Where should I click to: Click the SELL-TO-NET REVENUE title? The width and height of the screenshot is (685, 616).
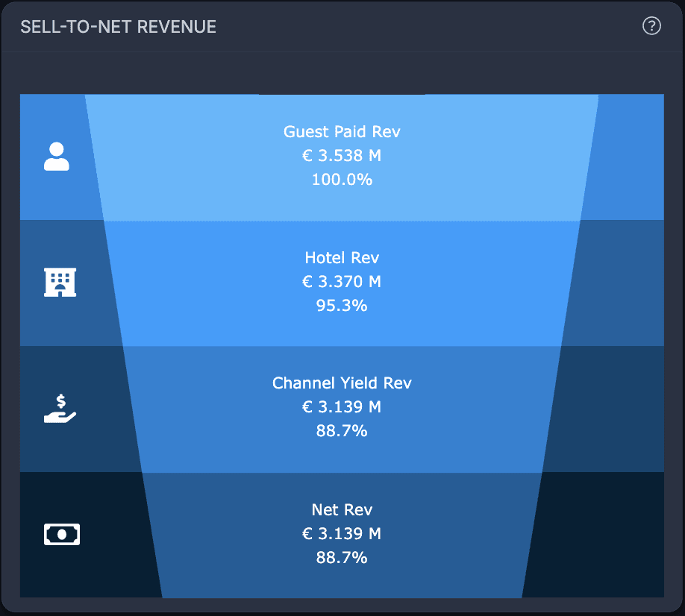[x=119, y=27]
